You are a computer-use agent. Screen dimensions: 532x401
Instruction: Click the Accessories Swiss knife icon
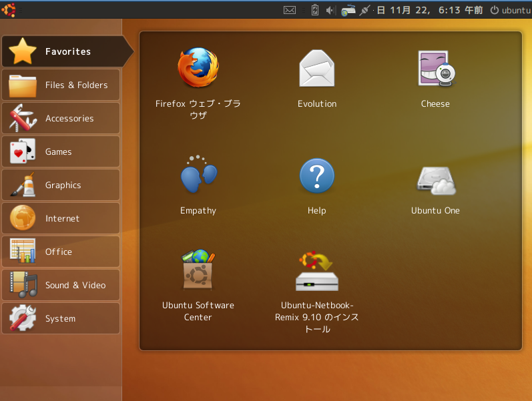pyautogui.click(x=23, y=118)
